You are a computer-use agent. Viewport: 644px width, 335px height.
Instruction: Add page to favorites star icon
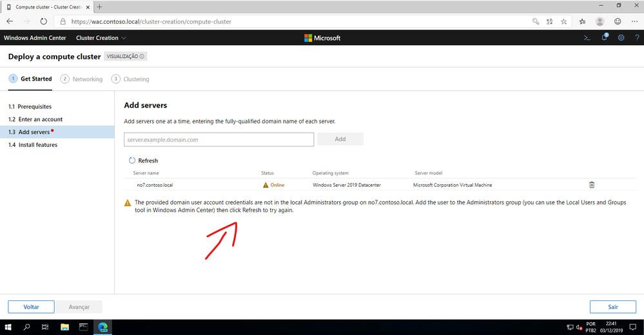[564, 21]
